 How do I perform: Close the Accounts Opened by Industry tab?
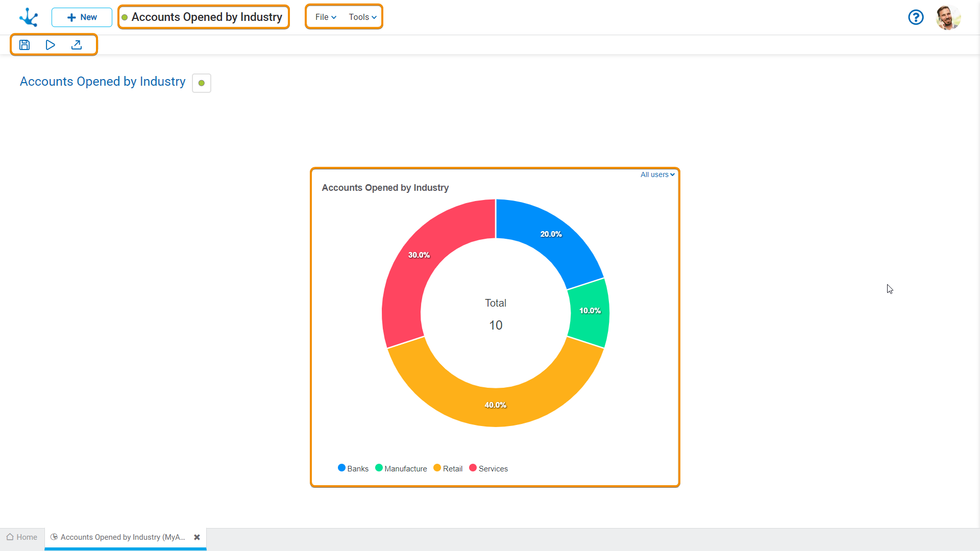point(197,537)
